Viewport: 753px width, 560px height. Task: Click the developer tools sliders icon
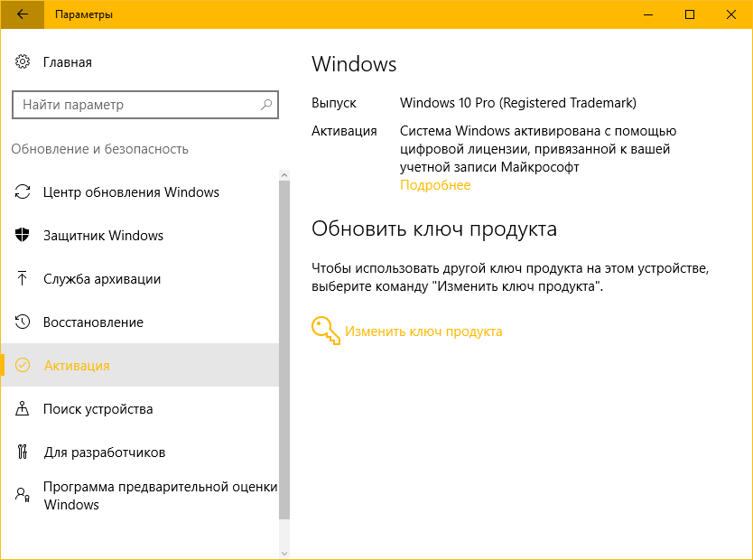23,453
